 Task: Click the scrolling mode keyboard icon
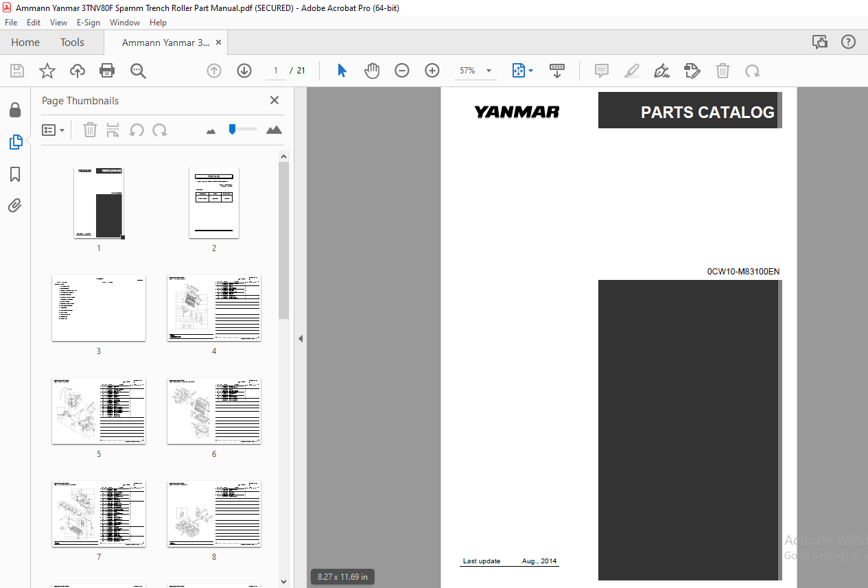pos(557,71)
